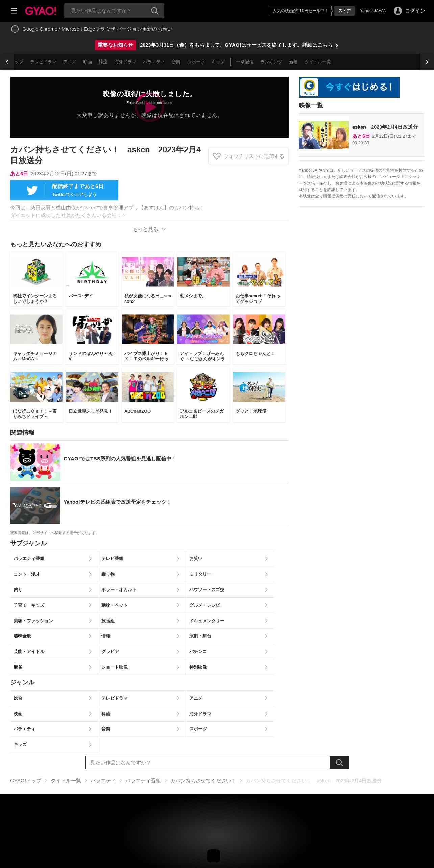Open 総合 genre row
This screenshot has width=434, height=868.
(54, 698)
